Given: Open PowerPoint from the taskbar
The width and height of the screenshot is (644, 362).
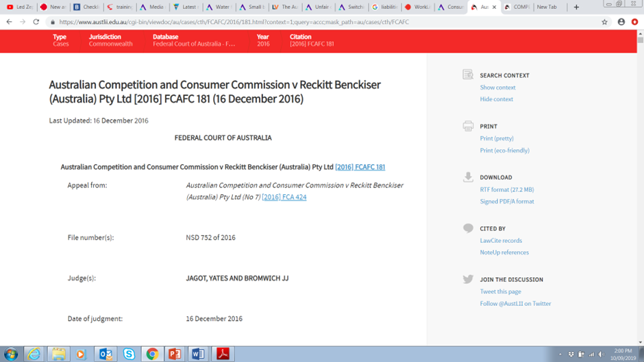Looking at the screenshot, I should 175,354.
